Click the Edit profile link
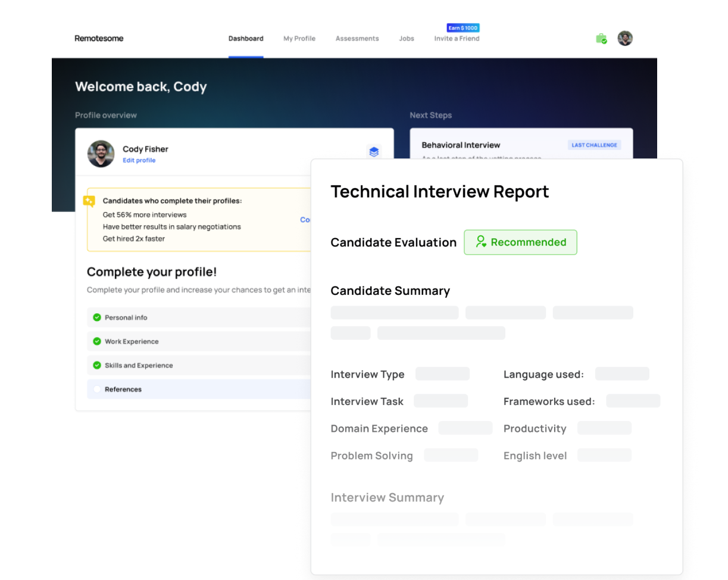The image size is (728, 580). coord(139,160)
